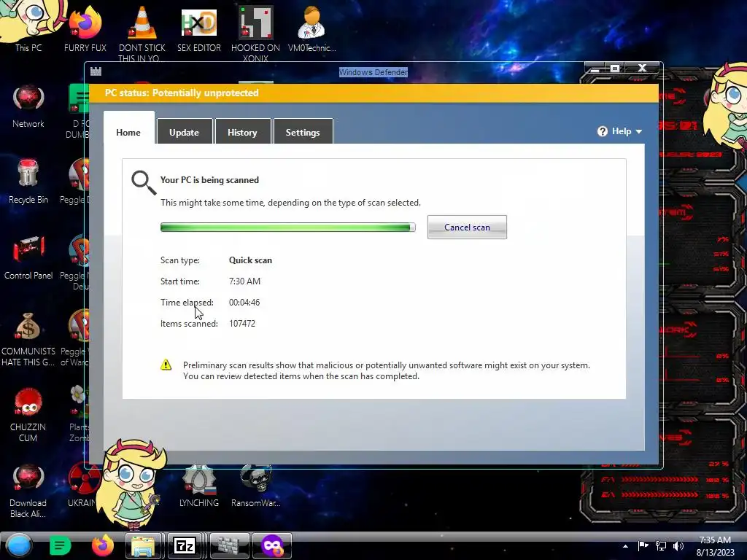The width and height of the screenshot is (747, 560).
Task: Click the Your PC is being scanned heading
Action: click(209, 180)
